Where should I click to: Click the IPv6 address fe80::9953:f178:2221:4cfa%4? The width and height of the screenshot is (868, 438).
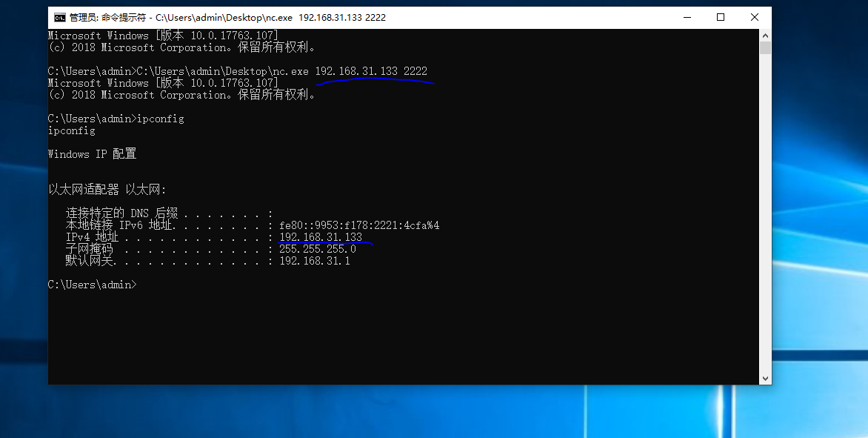359,225
